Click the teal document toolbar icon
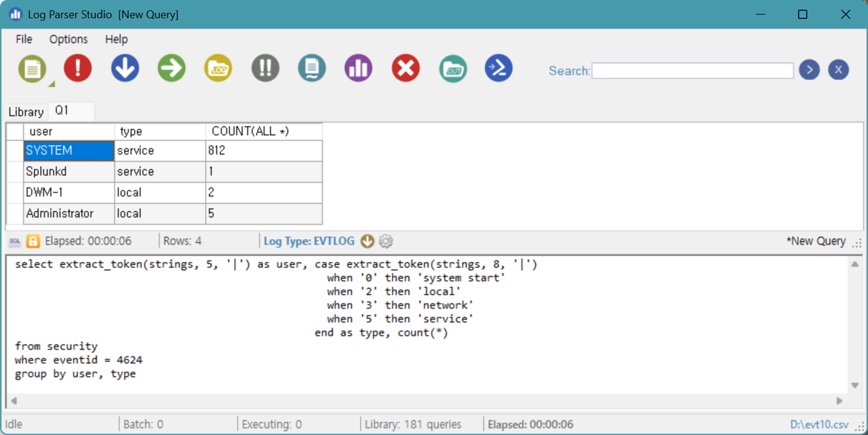The width and height of the screenshot is (868, 435). coord(312,69)
